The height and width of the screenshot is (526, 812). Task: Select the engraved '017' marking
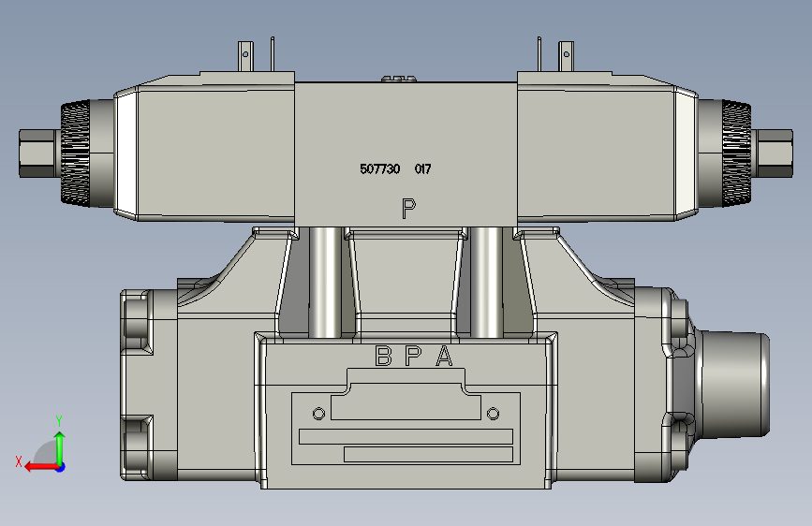422,169
